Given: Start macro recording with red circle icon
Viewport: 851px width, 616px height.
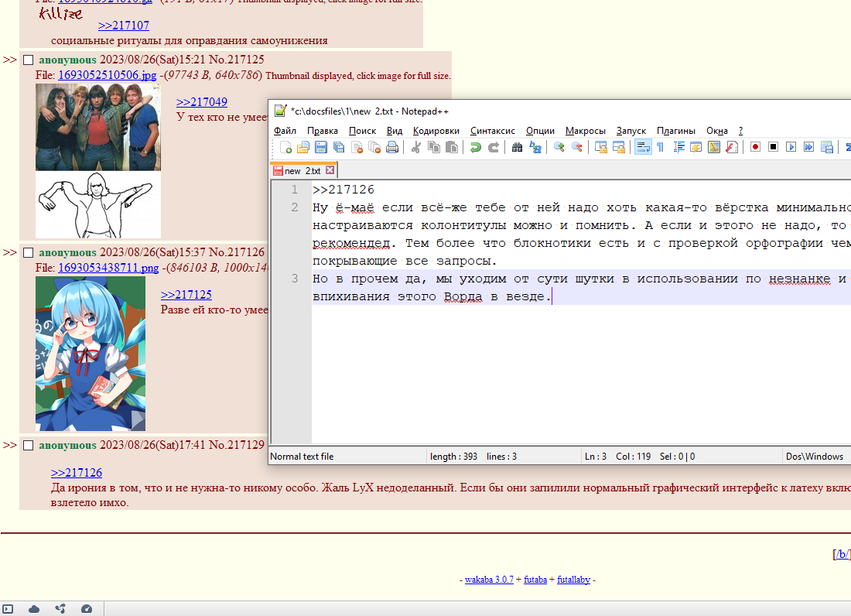Looking at the screenshot, I should pyautogui.click(x=755, y=147).
